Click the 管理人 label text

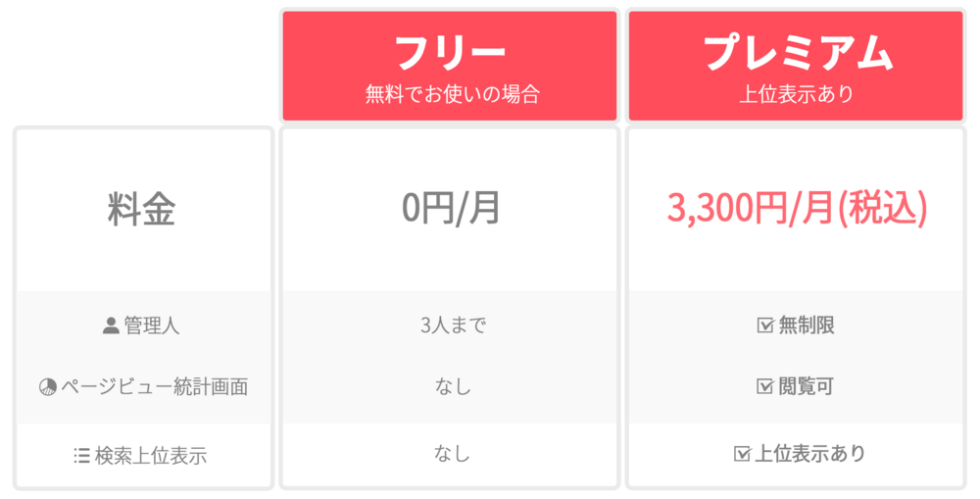click(x=152, y=325)
